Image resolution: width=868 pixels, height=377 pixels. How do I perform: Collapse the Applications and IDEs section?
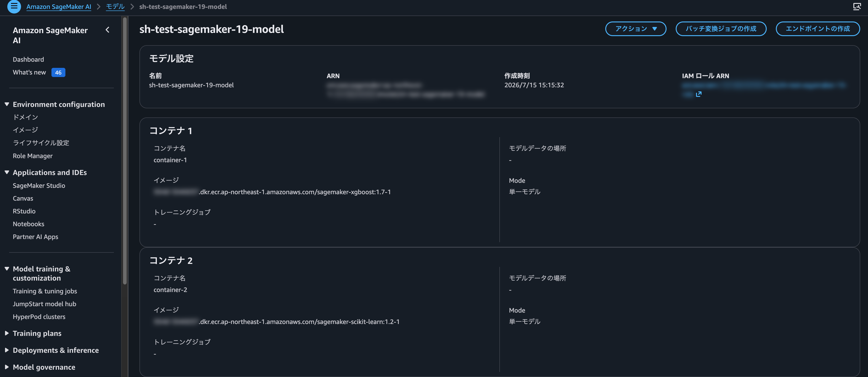7,172
